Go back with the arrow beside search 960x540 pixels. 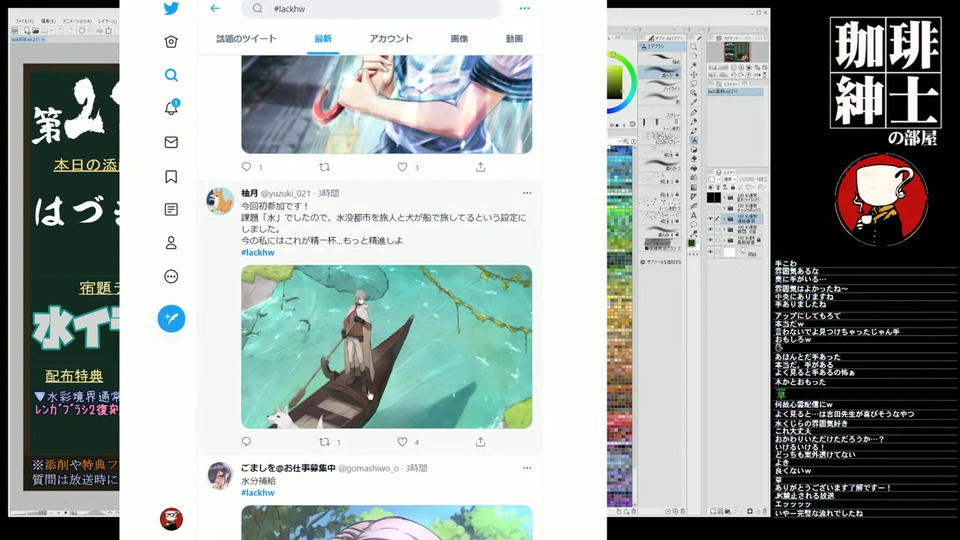(215, 8)
